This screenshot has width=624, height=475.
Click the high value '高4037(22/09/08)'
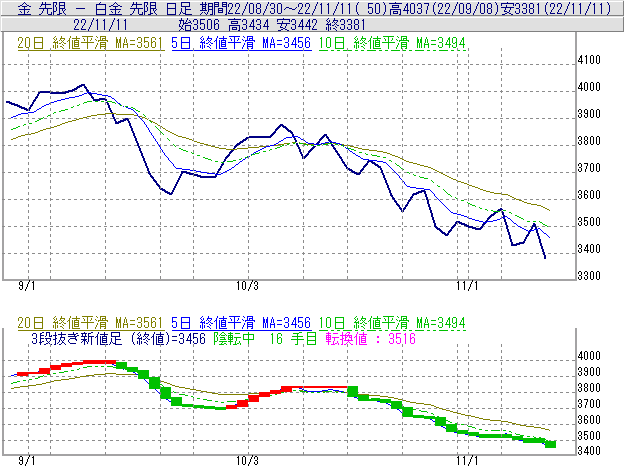pyautogui.click(x=444, y=8)
